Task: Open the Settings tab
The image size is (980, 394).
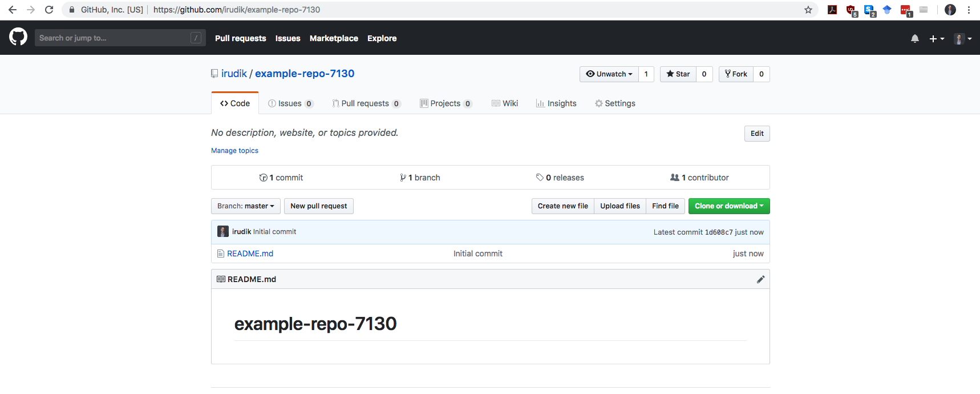Action: click(615, 103)
